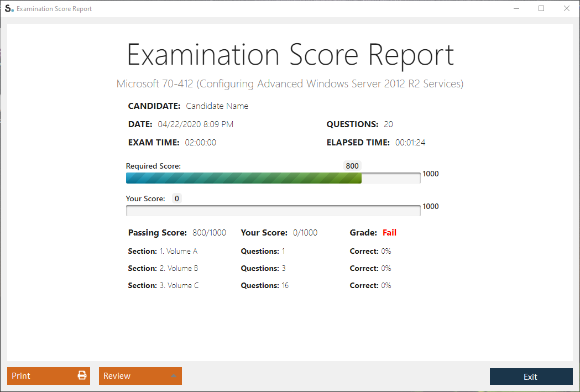580x392 pixels.
Task: Click the Required Score progress bar
Action: click(273, 177)
